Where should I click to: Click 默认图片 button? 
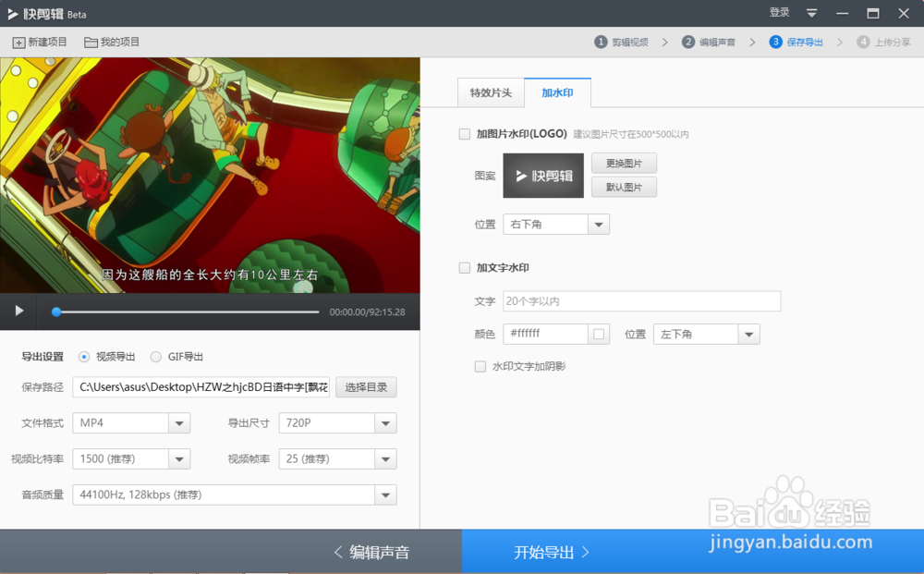pos(624,187)
